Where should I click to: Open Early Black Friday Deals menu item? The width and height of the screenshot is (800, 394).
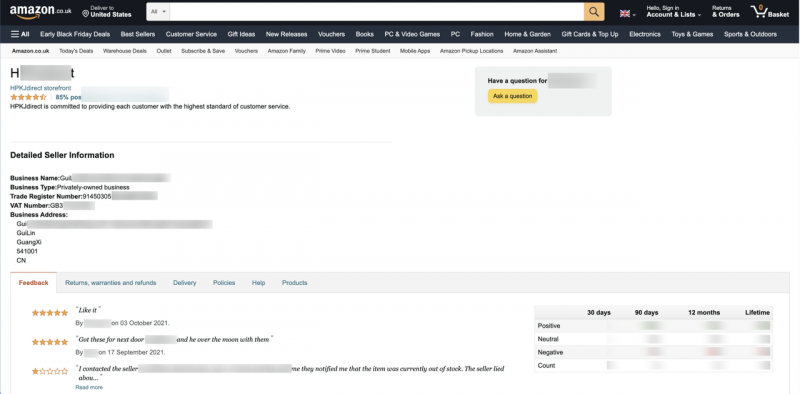(75, 34)
